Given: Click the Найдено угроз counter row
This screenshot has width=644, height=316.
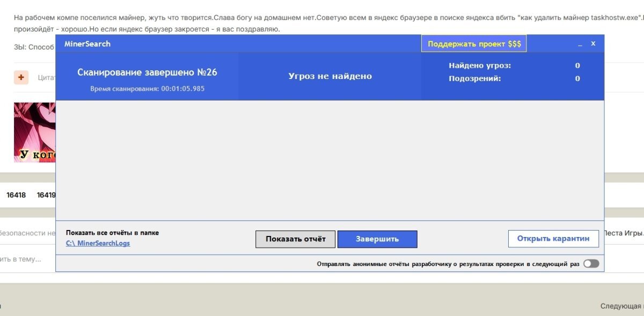Looking at the screenshot, I should point(514,66).
